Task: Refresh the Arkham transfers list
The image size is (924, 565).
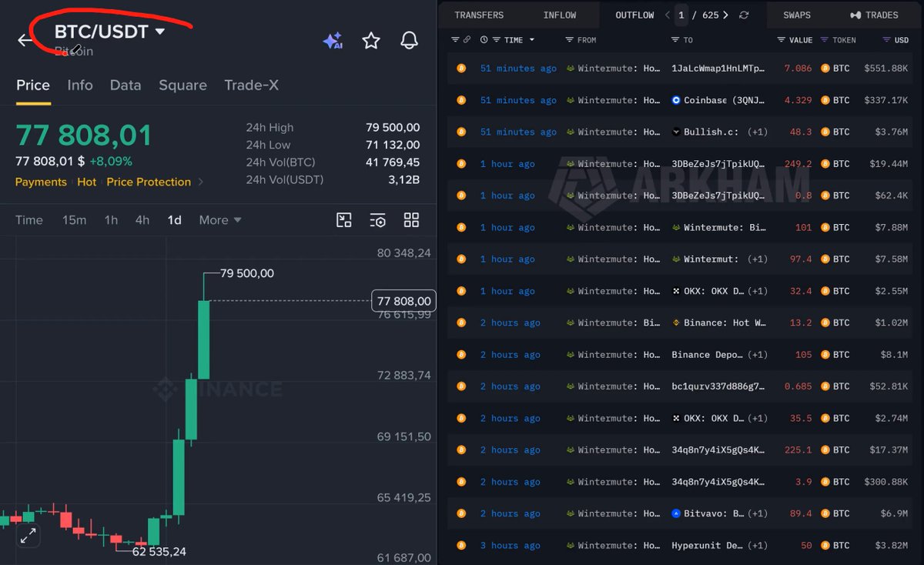Action: [744, 15]
